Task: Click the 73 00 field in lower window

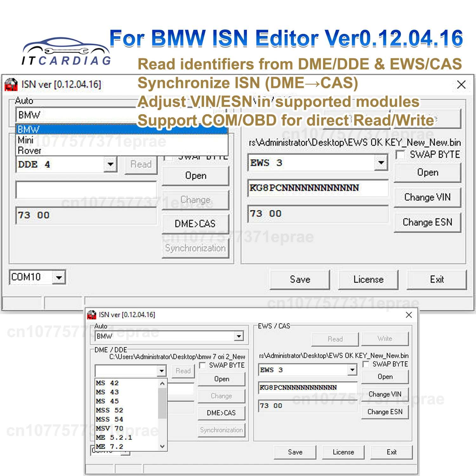Action: pyautogui.click(x=308, y=406)
